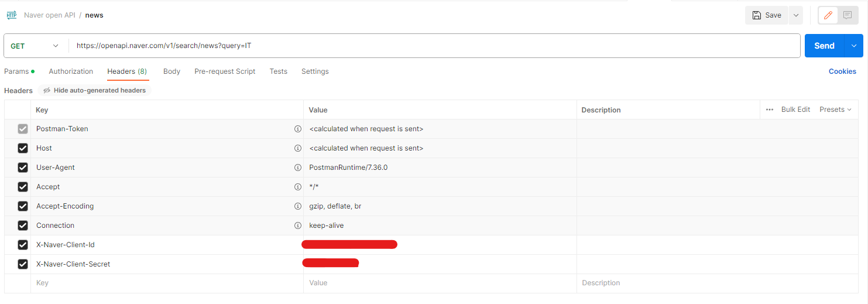Click Bulk Edit
Image resolution: width=868 pixels, height=304 pixels.
pyautogui.click(x=795, y=110)
